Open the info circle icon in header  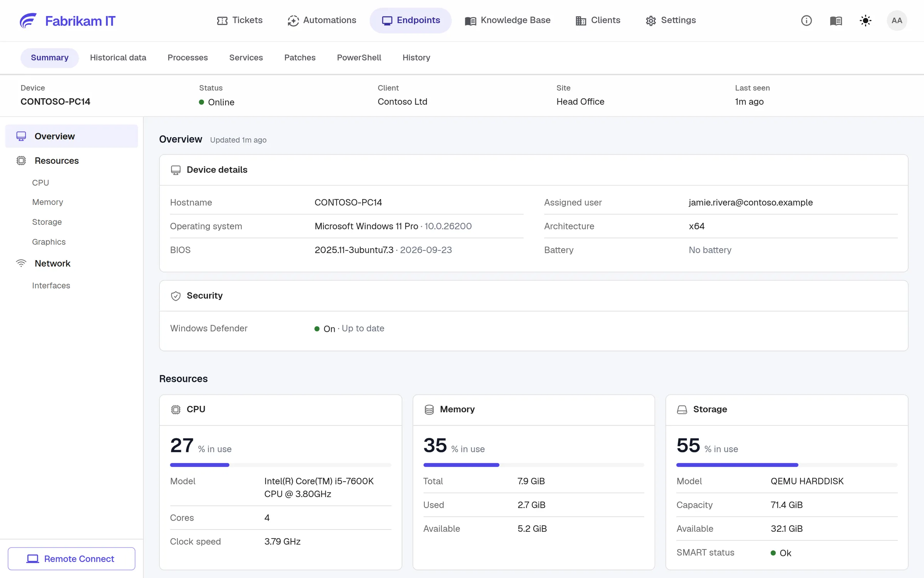806,20
